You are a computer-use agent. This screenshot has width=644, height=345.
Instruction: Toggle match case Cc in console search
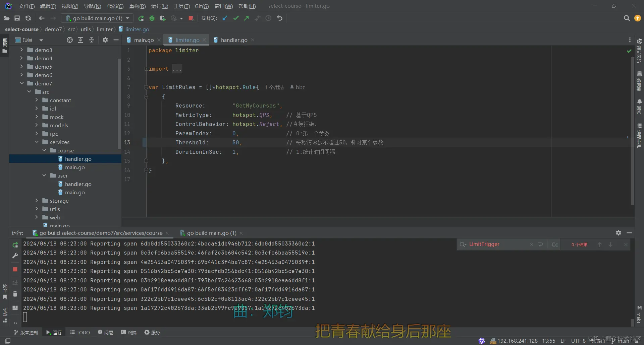(555, 245)
